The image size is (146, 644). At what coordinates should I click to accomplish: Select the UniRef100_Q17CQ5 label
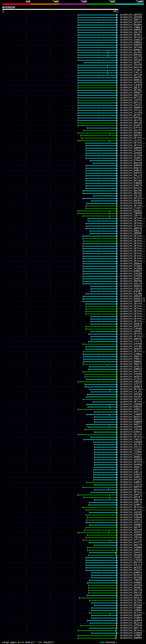[131, 156]
